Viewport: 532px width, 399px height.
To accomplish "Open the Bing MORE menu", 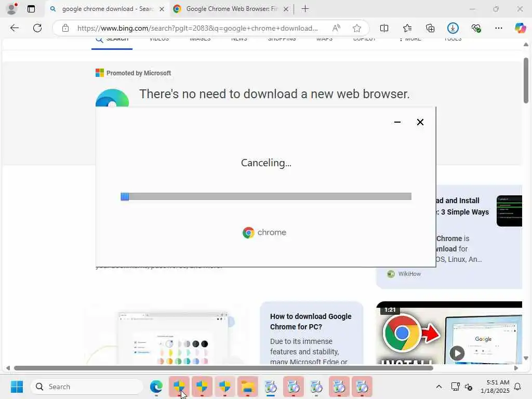I will tap(410, 39).
